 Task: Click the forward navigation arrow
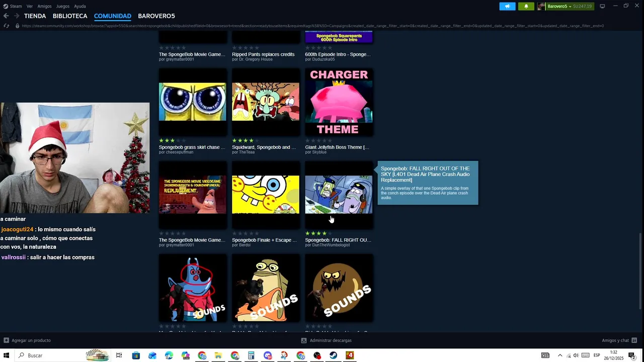[x=17, y=16]
